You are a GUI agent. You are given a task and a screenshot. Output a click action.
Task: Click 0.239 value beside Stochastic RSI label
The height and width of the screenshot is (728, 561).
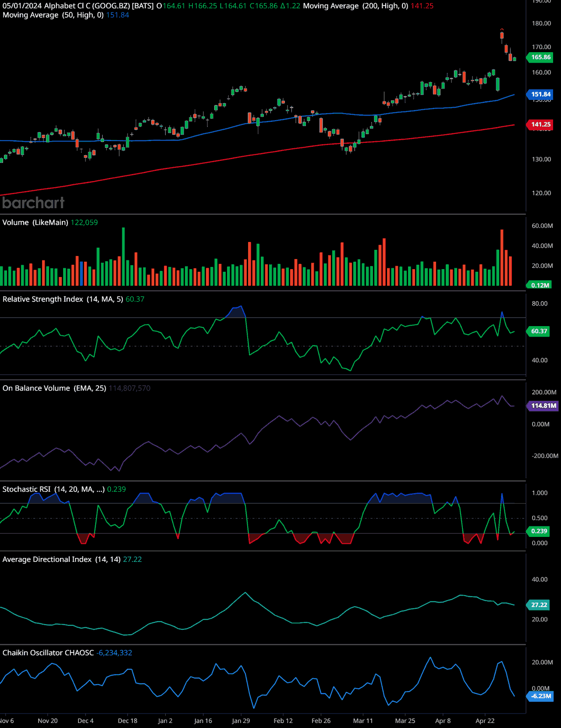click(x=117, y=489)
